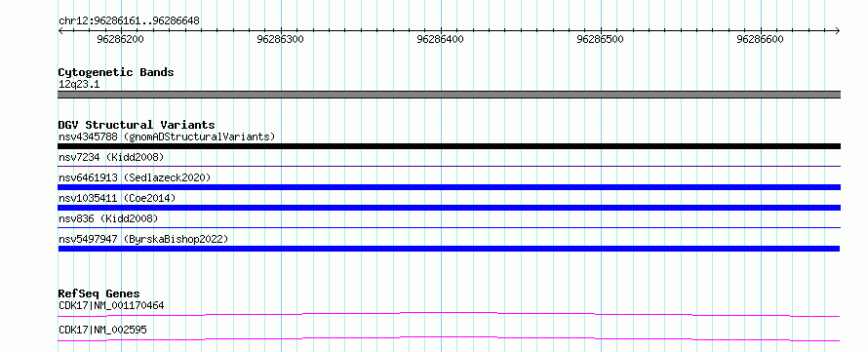Select the Cytogenetic Bands track title
This screenshot has width=868, height=352.
(116, 72)
